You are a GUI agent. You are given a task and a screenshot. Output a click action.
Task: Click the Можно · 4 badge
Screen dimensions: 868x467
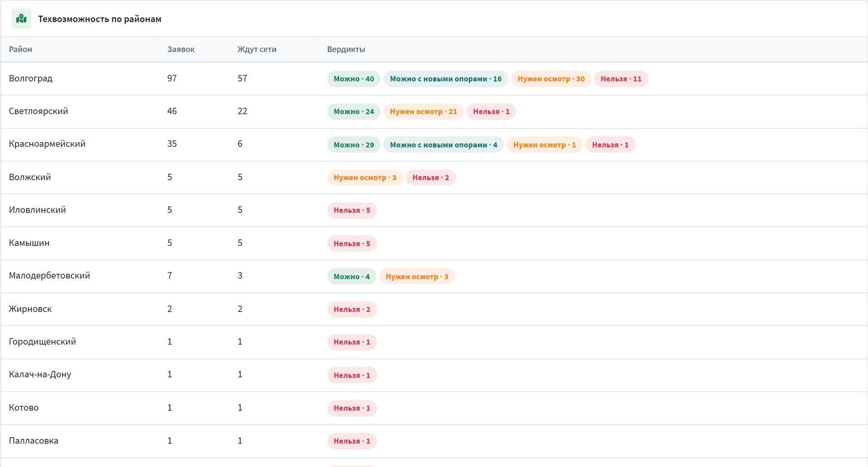[x=352, y=277]
